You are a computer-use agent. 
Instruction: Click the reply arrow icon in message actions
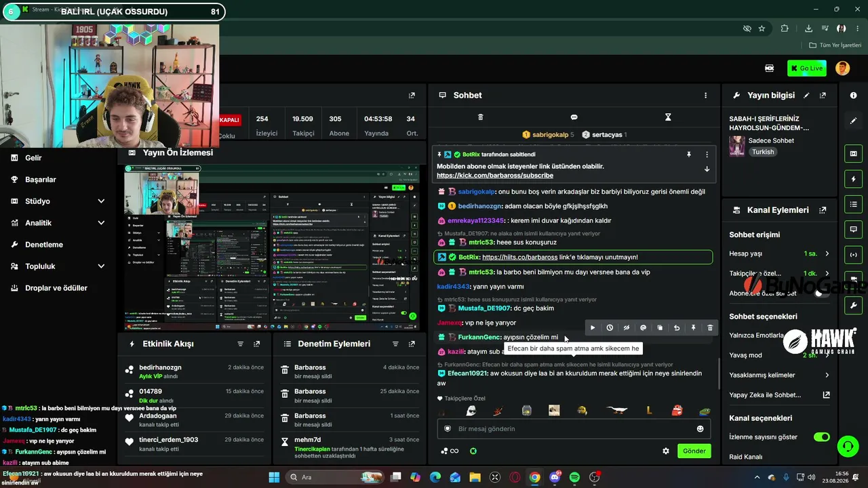pos(677,328)
